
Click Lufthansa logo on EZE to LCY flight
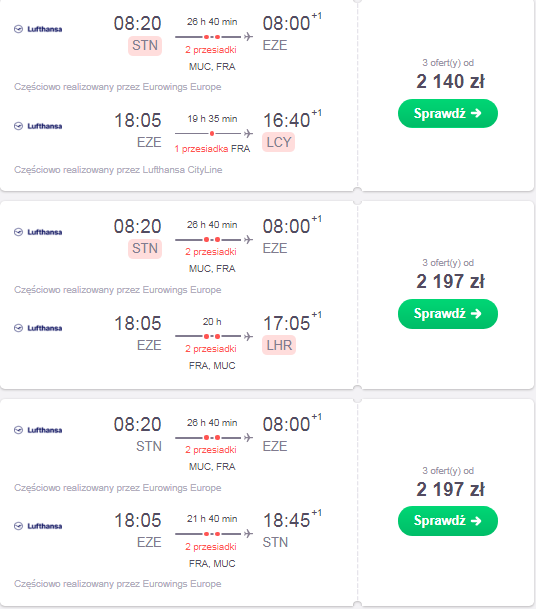point(38,126)
